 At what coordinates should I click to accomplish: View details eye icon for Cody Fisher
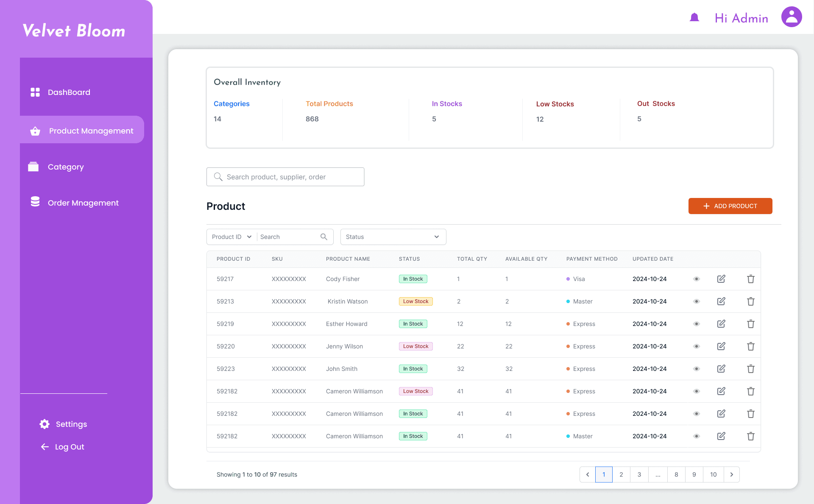697,279
